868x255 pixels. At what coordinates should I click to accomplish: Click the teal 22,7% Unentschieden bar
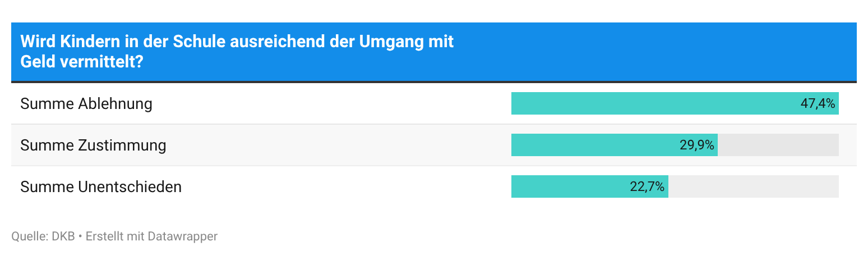coord(589,186)
